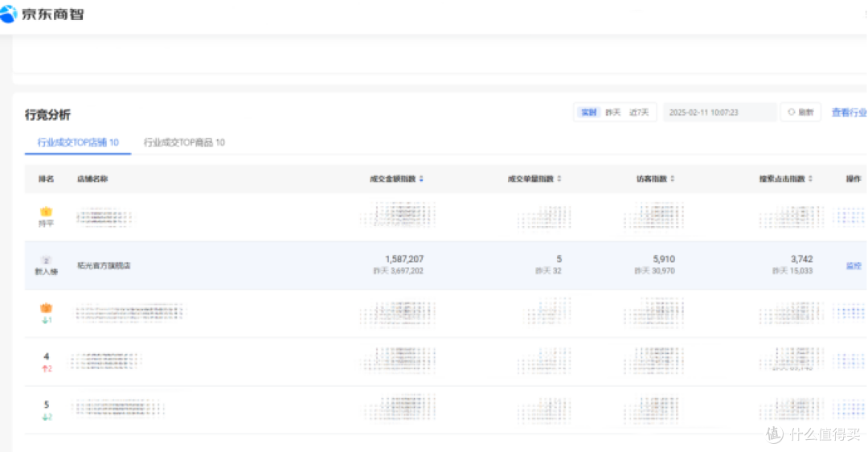Click the value 3,742
868x452 pixels.
801,259
